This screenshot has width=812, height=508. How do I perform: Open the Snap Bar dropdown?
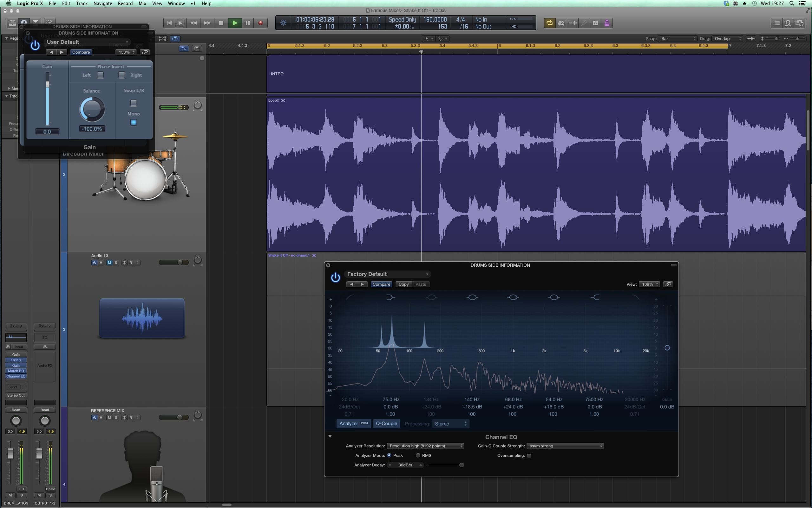click(x=678, y=38)
